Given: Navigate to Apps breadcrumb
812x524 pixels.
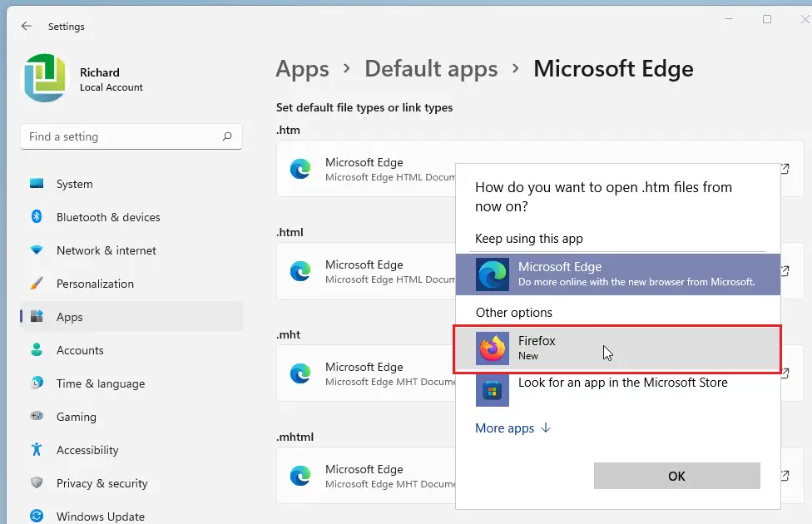Looking at the screenshot, I should pos(303,69).
